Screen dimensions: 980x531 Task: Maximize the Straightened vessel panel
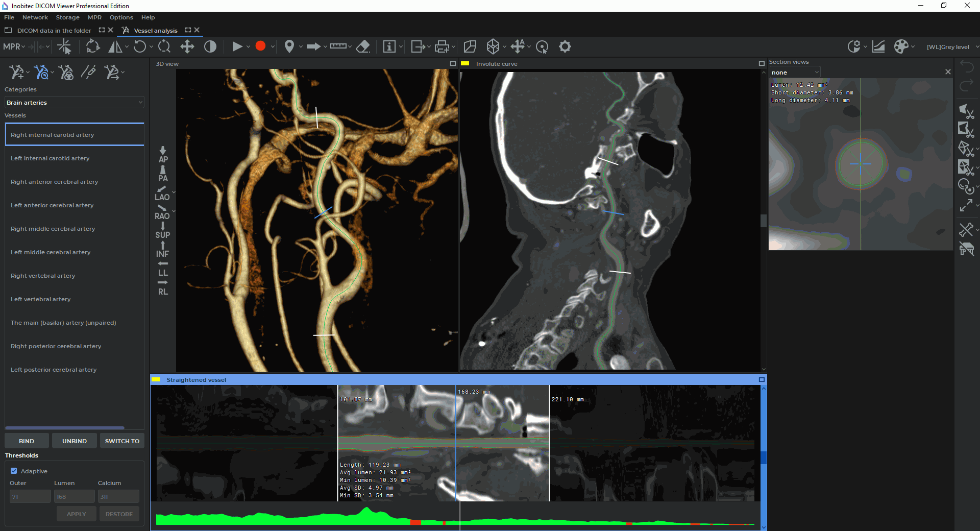762,379
